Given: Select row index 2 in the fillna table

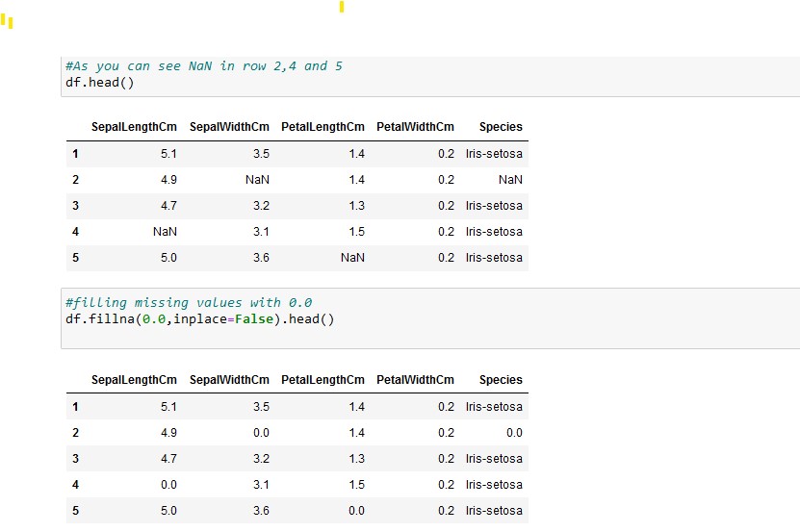Looking at the screenshot, I should pos(75,433).
